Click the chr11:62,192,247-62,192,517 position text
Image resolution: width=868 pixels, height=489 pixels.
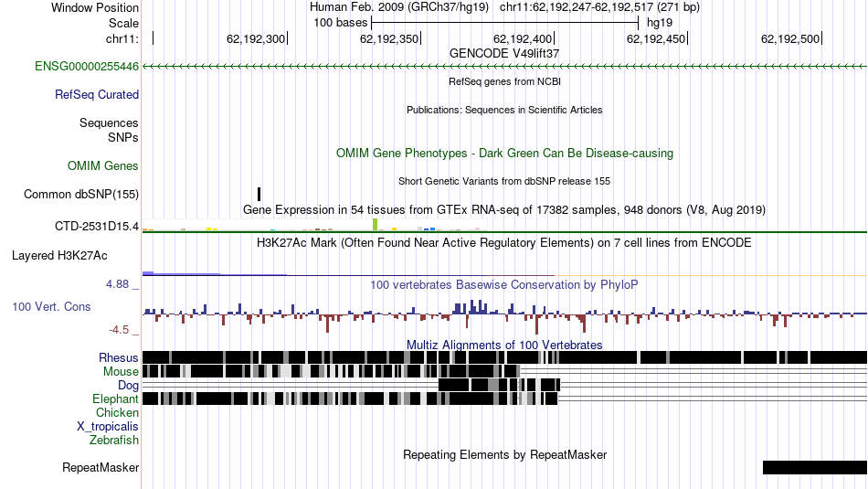point(599,7)
